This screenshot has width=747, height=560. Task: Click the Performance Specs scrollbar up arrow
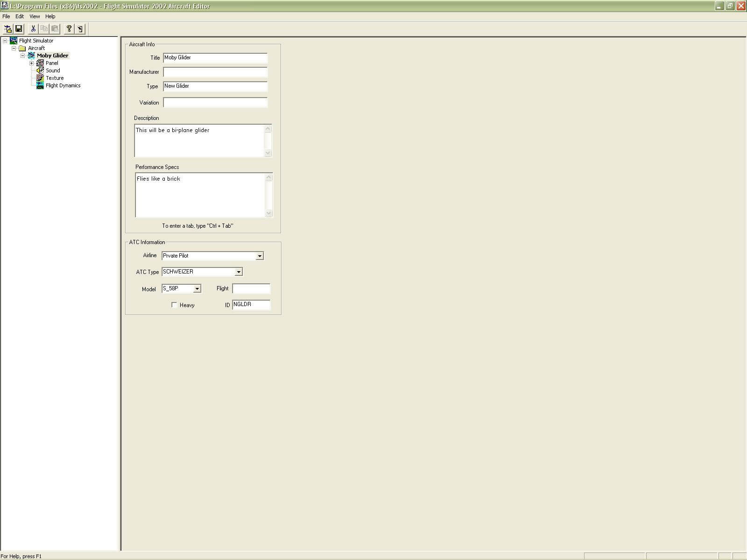(269, 177)
